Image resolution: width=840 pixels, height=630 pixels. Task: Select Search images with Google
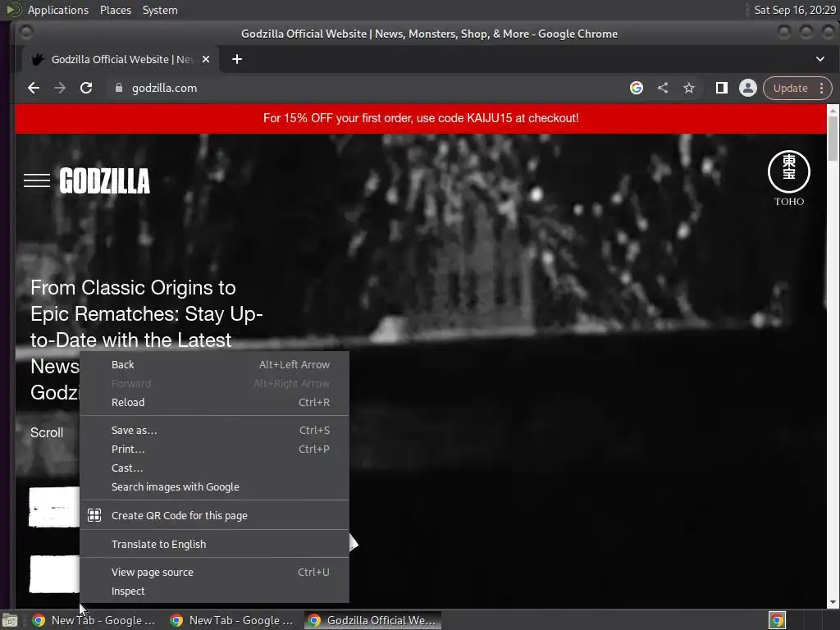pyautogui.click(x=214, y=487)
